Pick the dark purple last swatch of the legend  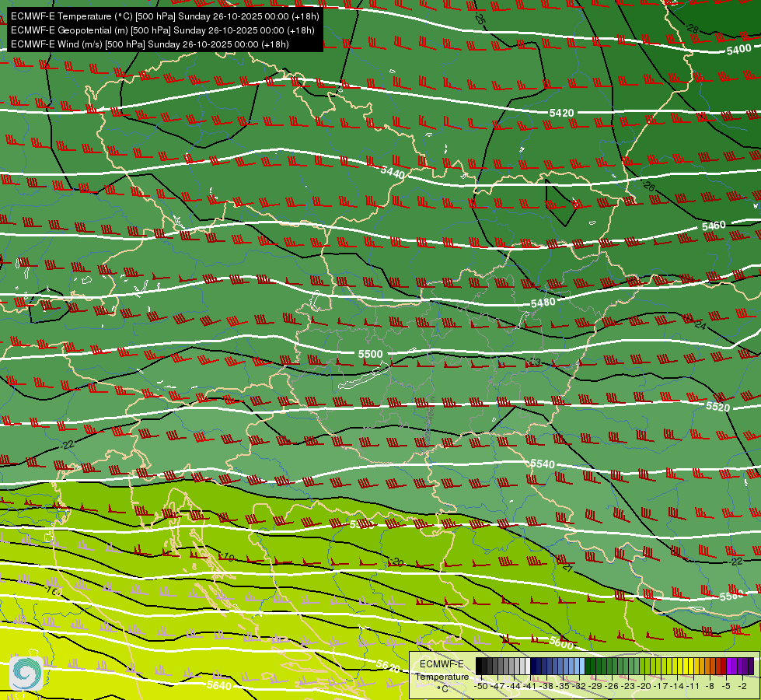pos(751,666)
